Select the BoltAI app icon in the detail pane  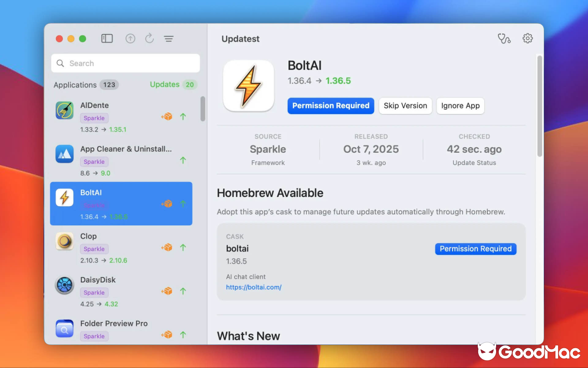tap(249, 85)
